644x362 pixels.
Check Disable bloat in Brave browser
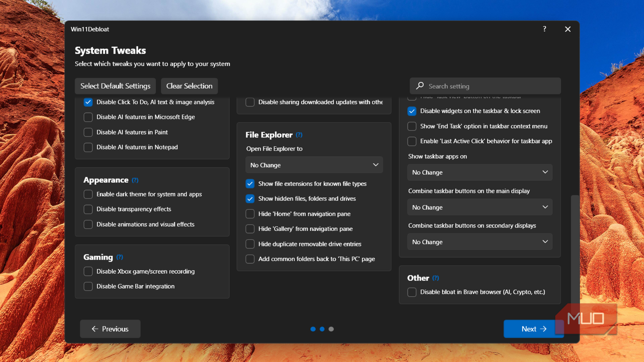click(412, 292)
